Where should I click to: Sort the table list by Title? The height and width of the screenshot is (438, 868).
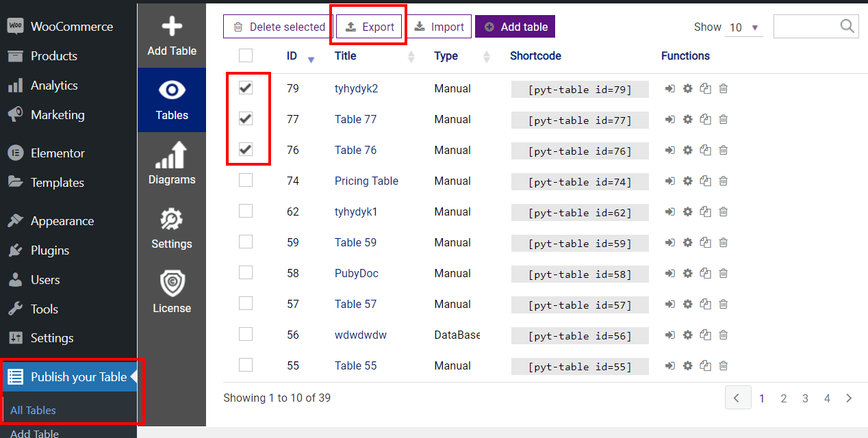(x=345, y=55)
